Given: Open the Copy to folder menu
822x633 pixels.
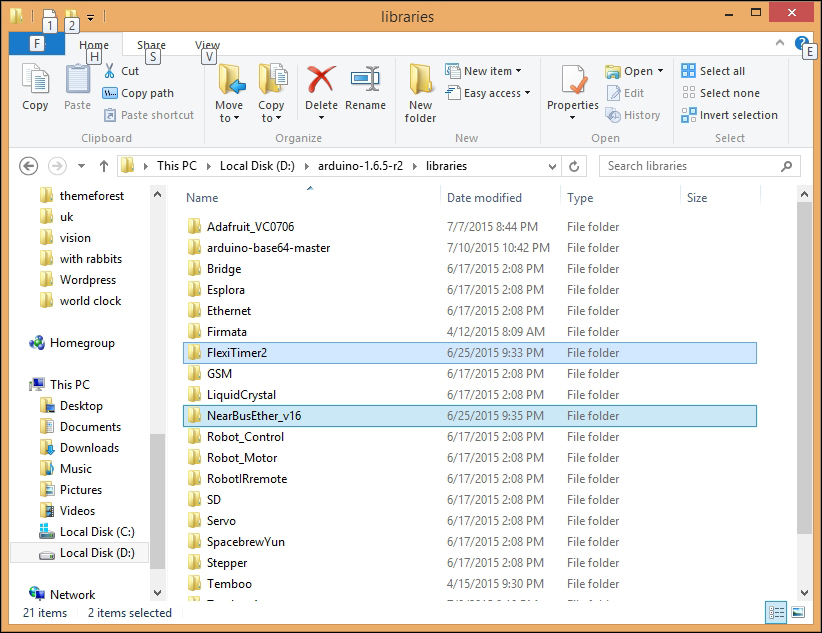Looking at the screenshot, I should pyautogui.click(x=272, y=93).
